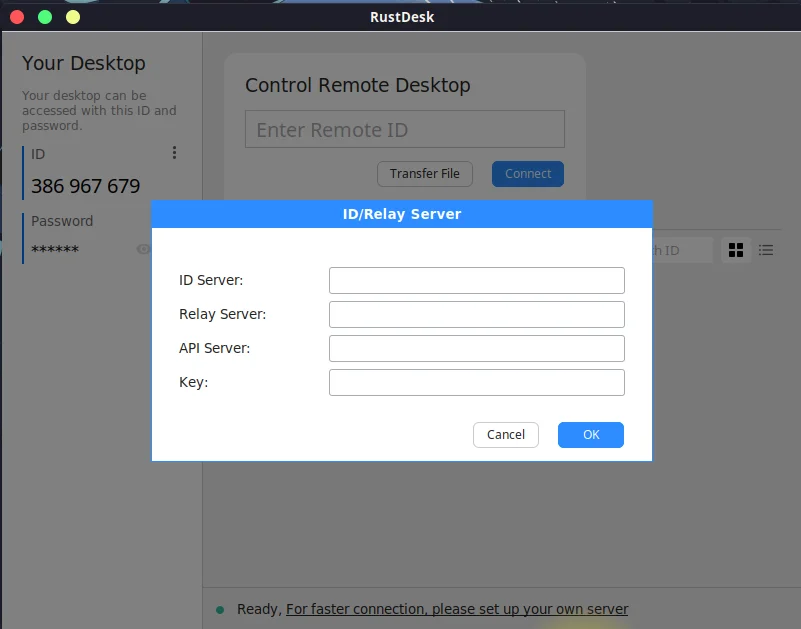Open the ID three-dot options menu
This screenshot has height=629, width=801.
(x=174, y=153)
